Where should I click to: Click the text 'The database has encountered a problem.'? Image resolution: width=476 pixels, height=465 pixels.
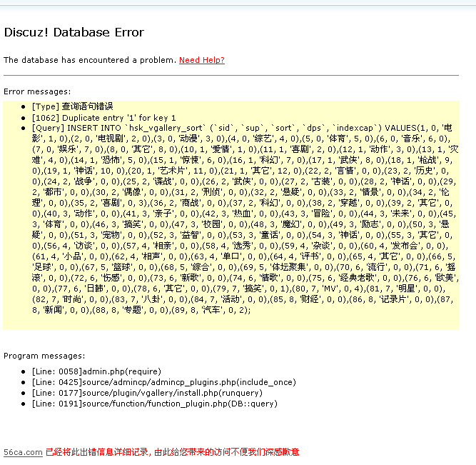[90, 60]
